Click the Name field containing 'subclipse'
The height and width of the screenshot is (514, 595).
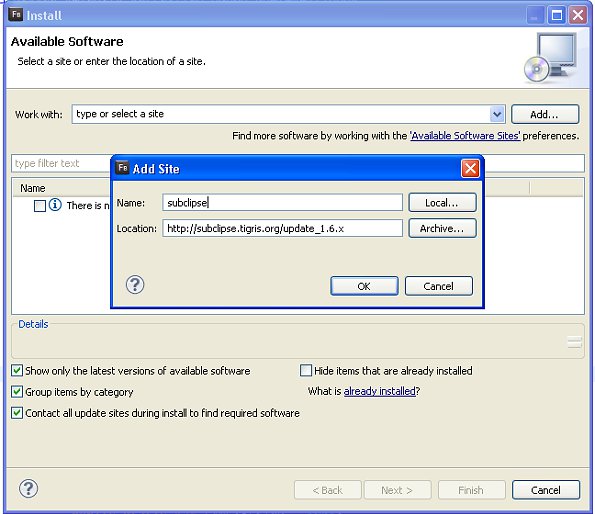click(x=282, y=203)
